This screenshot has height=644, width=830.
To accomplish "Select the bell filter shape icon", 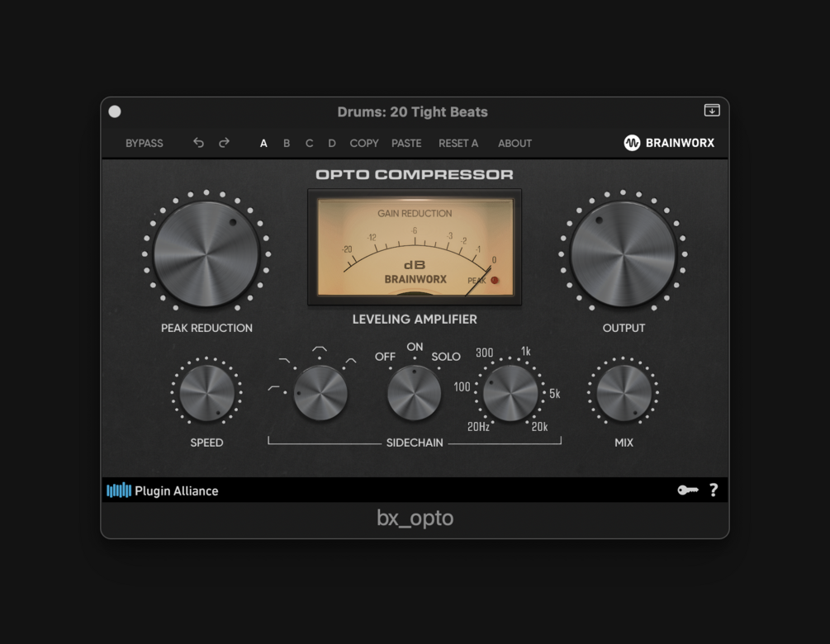I will [350, 361].
